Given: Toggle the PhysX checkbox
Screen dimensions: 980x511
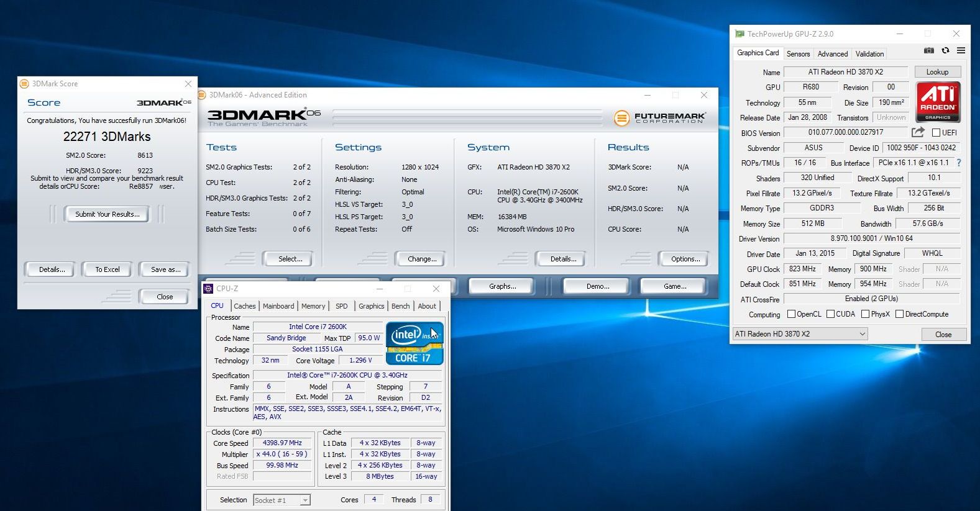Looking at the screenshot, I should point(865,314).
